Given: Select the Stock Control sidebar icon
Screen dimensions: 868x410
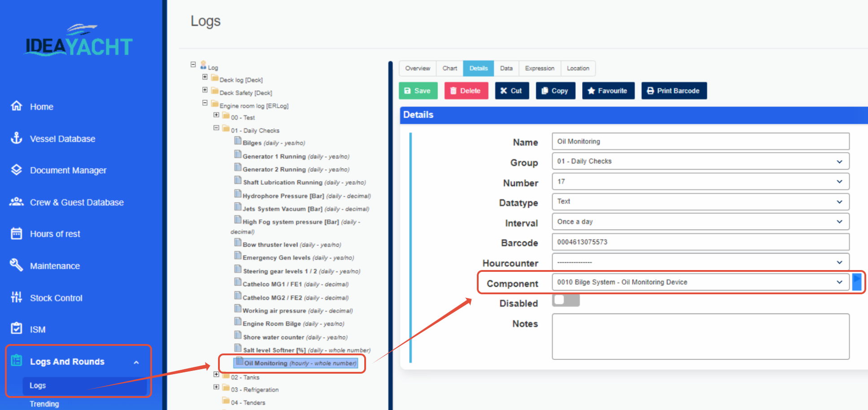Looking at the screenshot, I should coord(16,297).
